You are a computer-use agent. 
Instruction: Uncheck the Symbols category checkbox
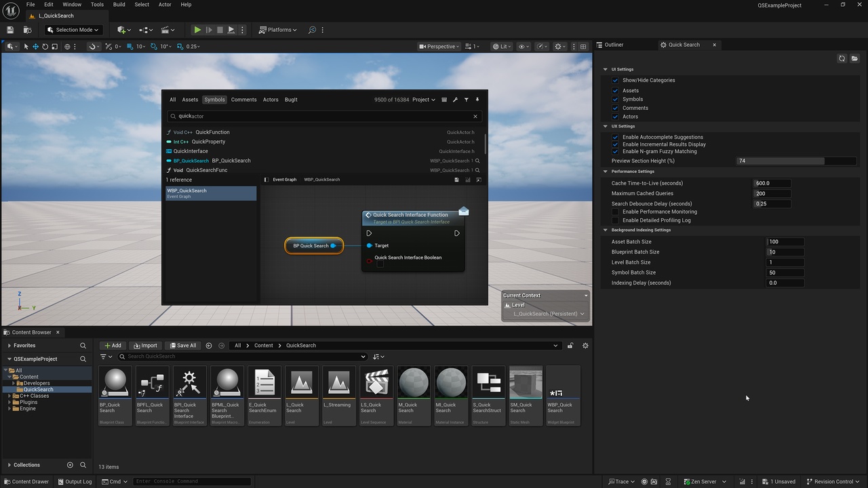[615, 99]
